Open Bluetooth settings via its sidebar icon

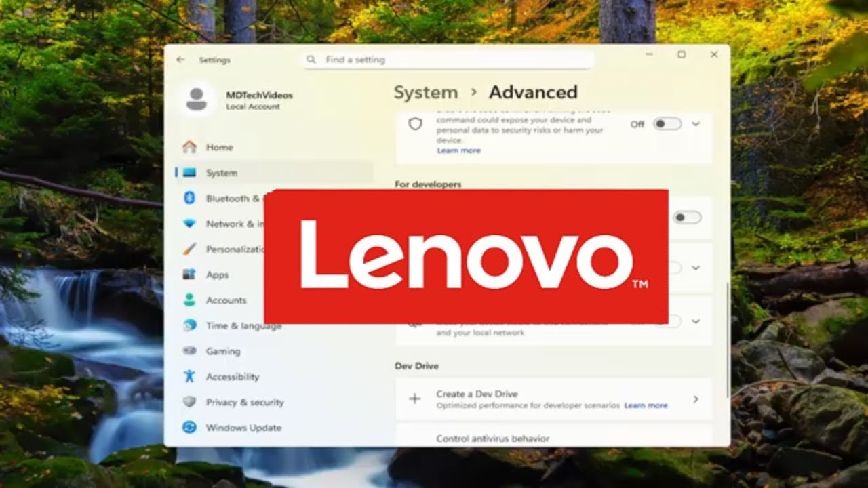pos(190,198)
